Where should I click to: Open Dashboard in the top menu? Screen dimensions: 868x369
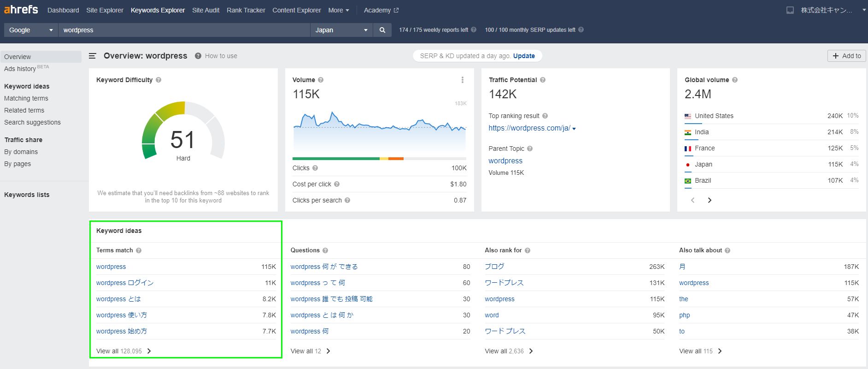63,10
